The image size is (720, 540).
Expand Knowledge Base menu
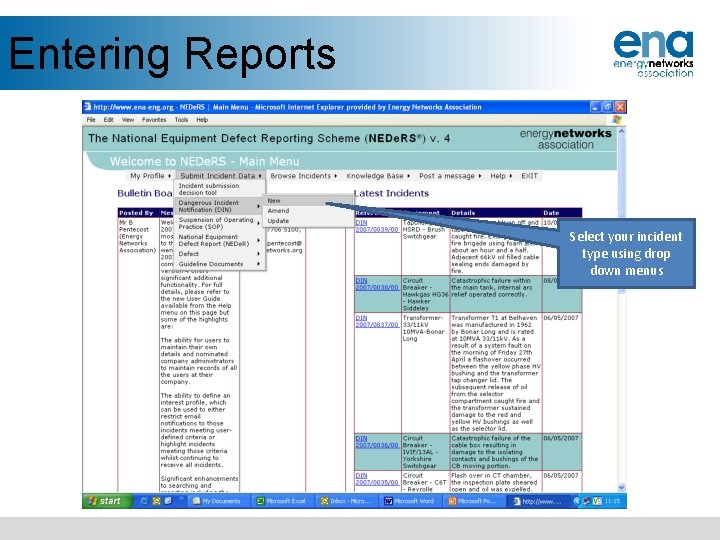(378, 176)
